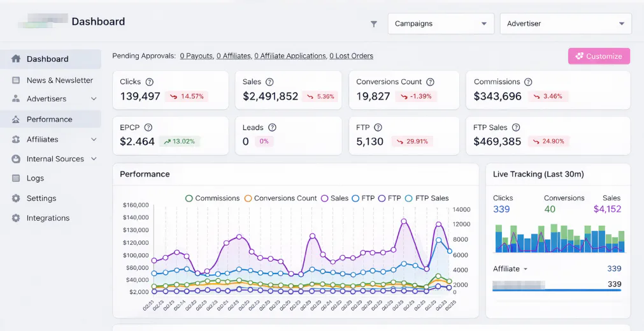Click the Integrations gear icon

click(x=16, y=218)
